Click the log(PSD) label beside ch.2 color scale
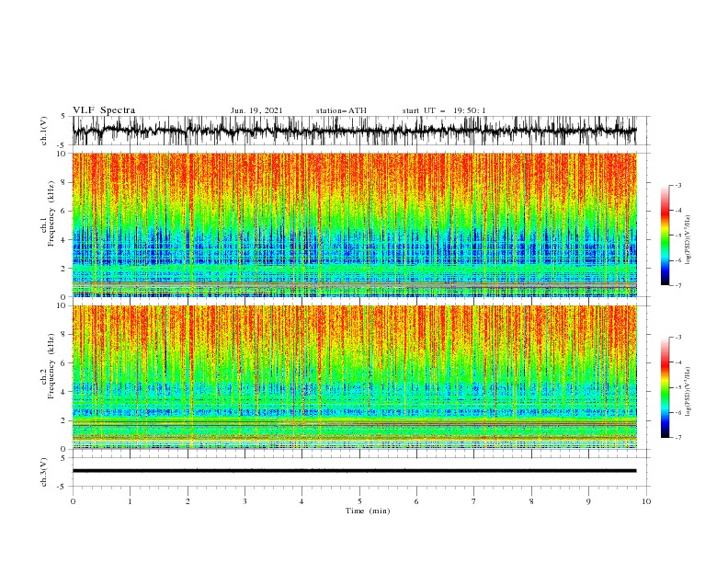 [x=688, y=392]
